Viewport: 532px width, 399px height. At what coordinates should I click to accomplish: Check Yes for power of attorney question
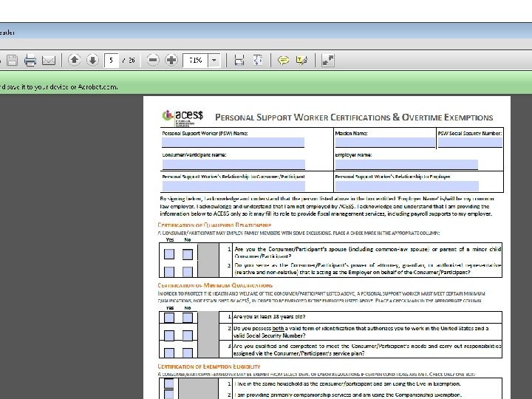pyautogui.click(x=169, y=271)
